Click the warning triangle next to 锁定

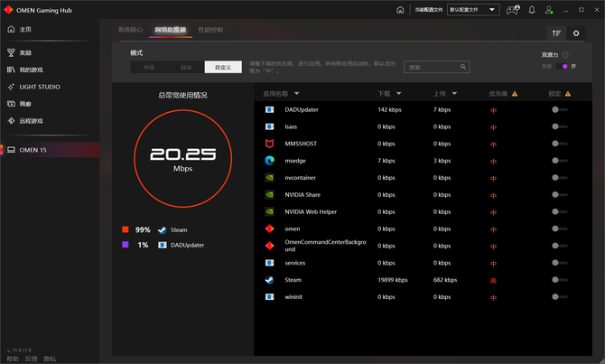[568, 94]
